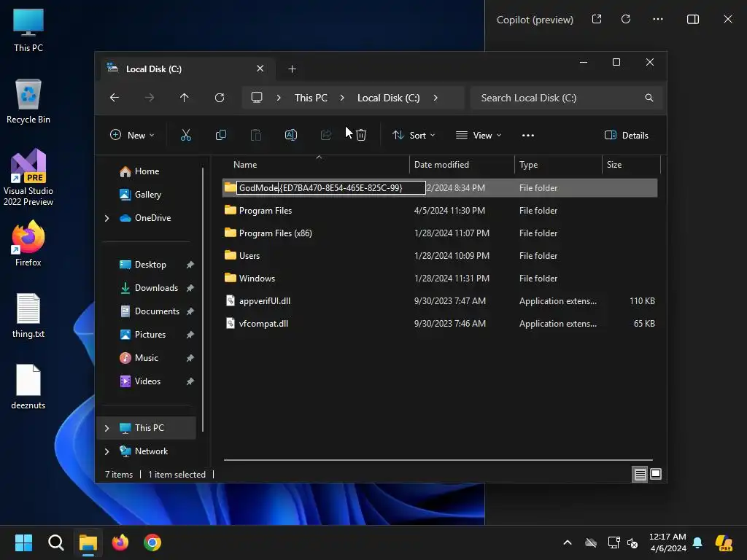Sort by the Type column header

(x=558, y=165)
